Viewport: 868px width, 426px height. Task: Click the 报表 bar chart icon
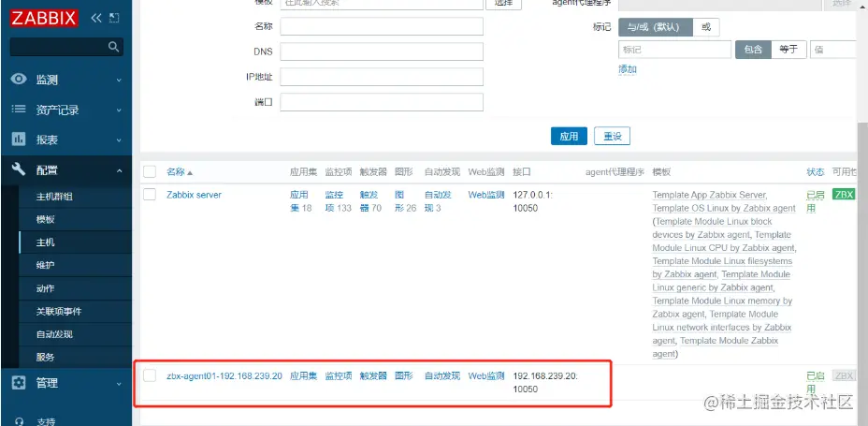tap(19, 140)
